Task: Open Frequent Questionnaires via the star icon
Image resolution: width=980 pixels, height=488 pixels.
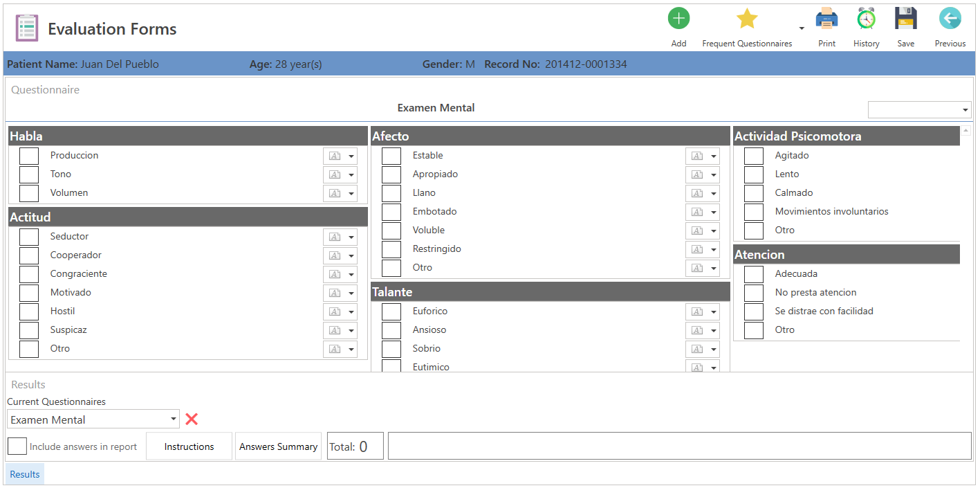Action: pyautogui.click(x=747, y=17)
